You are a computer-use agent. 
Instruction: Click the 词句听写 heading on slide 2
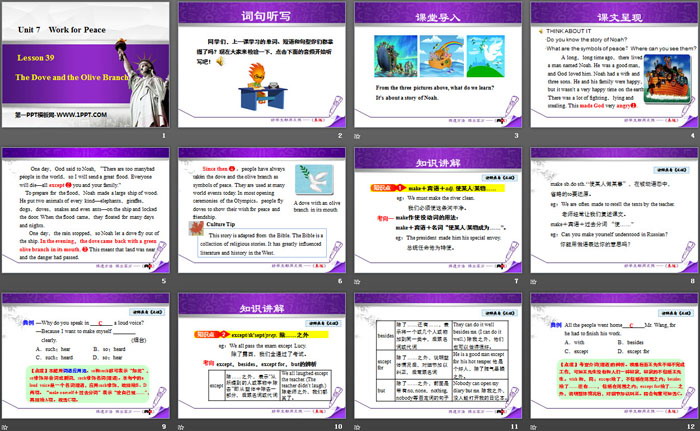click(x=266, y=16)
